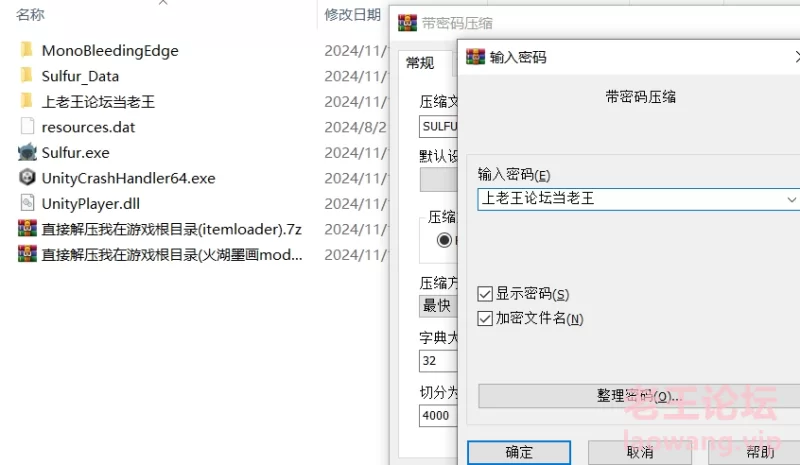The height and width of the screenshot is (465, 800).
Task: Select the radio button under 压缩 group
Action: (x=444, y=240)
